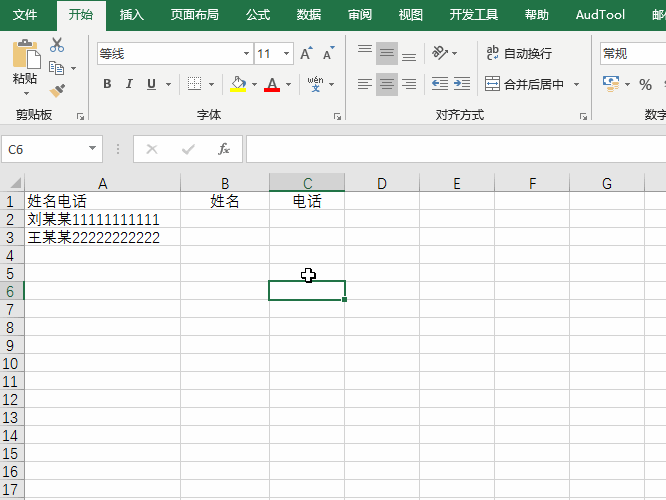Open the 文件 tab
666x500 pixels.
[25, 15]
